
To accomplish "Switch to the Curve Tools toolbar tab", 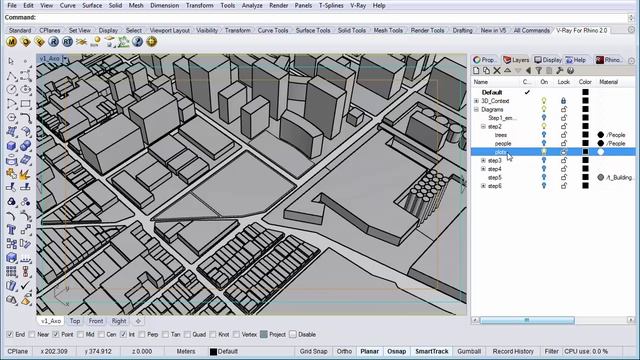I will coord(273,30).
